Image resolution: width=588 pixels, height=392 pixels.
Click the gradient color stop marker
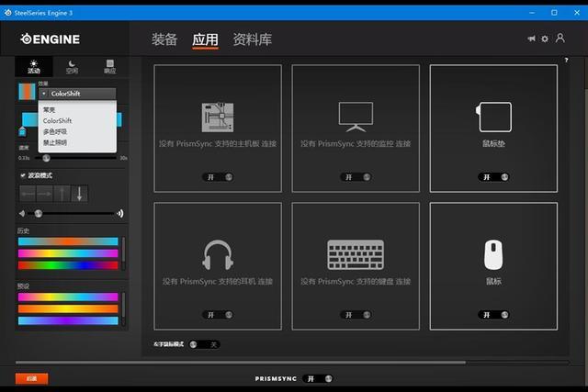click(x=22, y=132)
